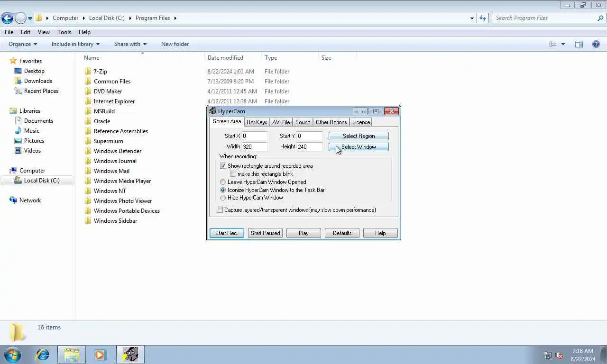Check make this rectangle blink
The image size is (607, 364).
(x=233, y=174)
